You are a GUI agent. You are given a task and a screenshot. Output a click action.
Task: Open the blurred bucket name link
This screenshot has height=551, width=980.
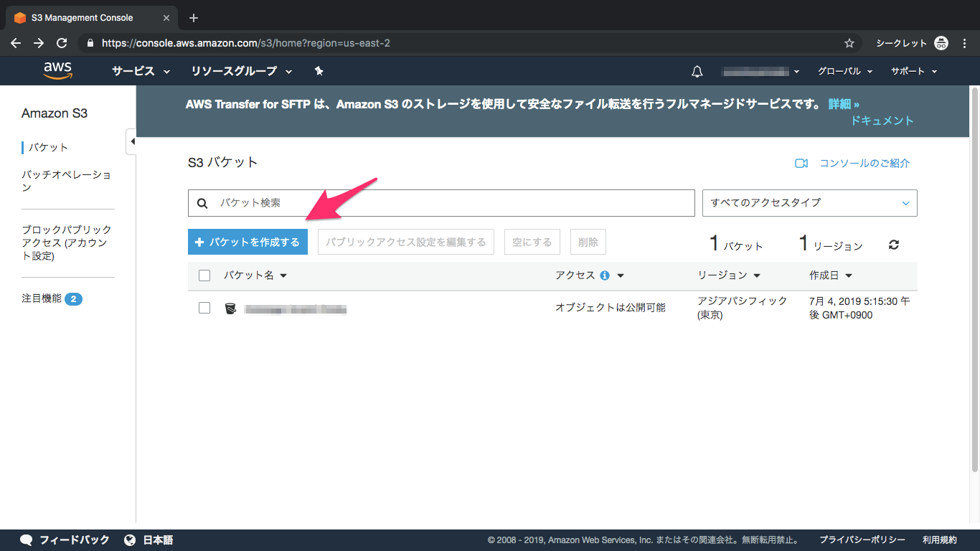pos(296,309)
